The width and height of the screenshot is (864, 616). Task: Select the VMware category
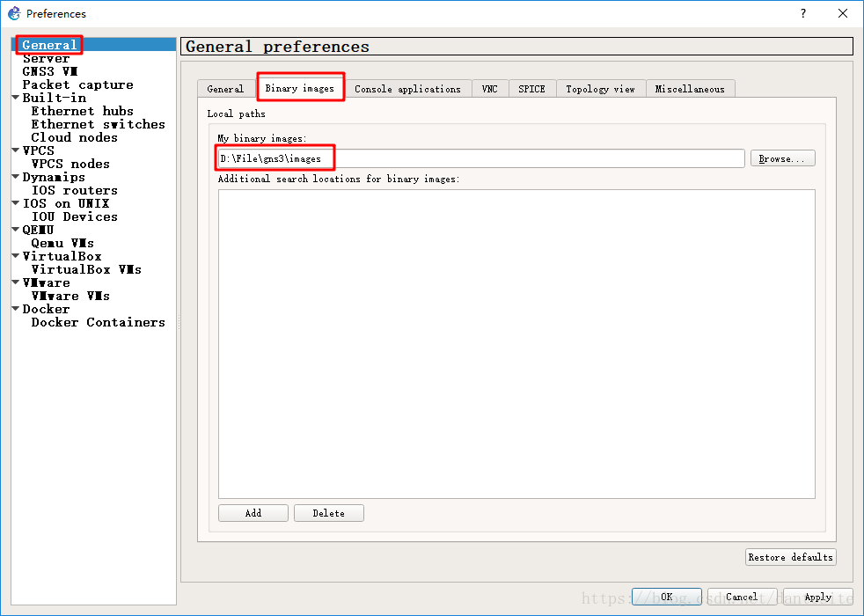pos(47,283)
